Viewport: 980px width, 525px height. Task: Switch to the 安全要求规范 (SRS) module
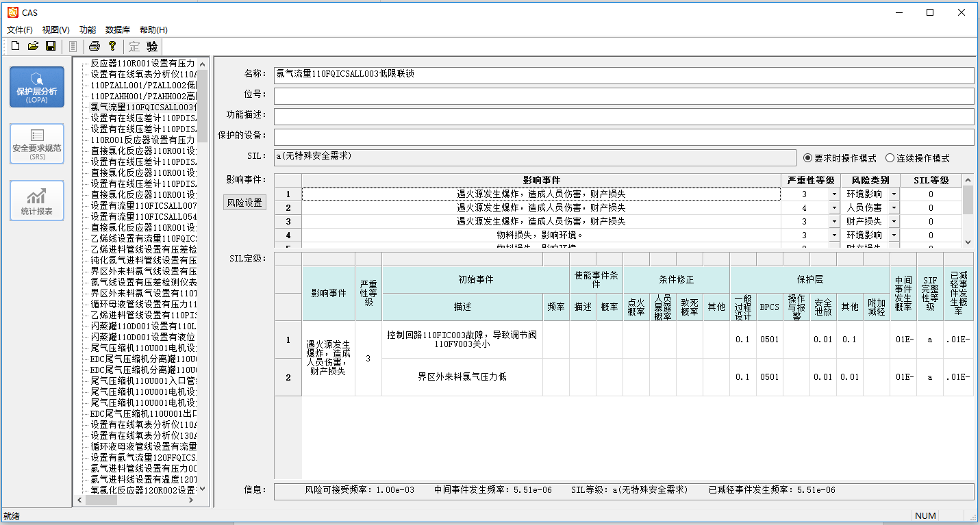pos(37,144)
